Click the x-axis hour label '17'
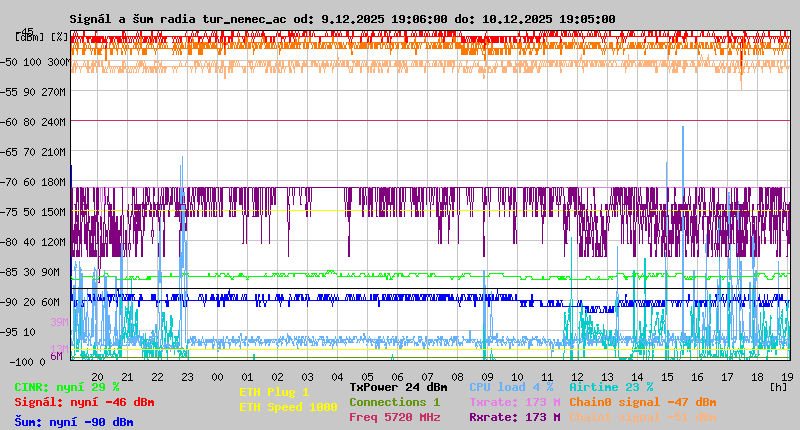 [728, 377]
